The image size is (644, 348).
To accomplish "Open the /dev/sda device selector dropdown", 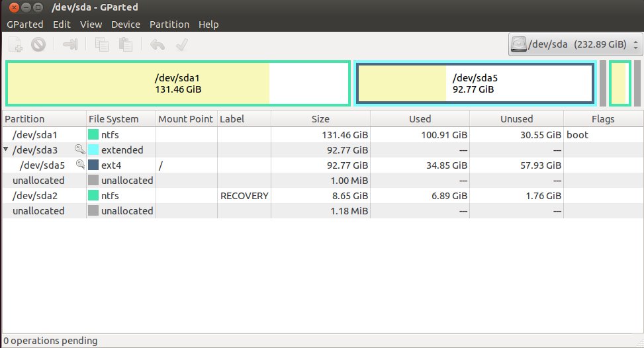I will pos(575,44).
